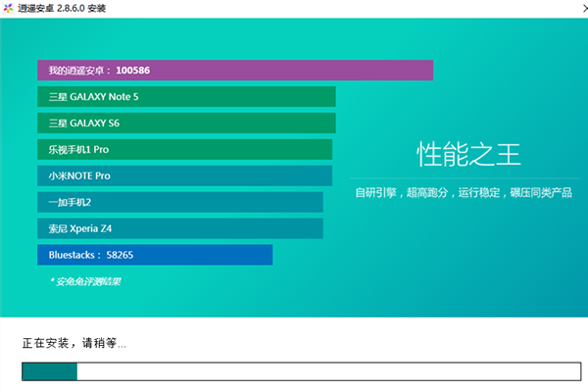
Task: Click the 正在安装，请稍等 status text
Action: (x=74, y=344)
